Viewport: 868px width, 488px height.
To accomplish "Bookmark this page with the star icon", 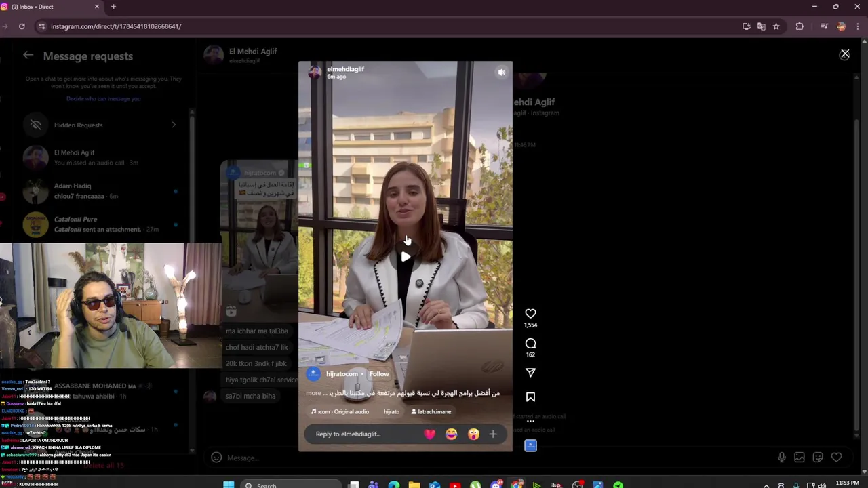I will coord(776,26).
